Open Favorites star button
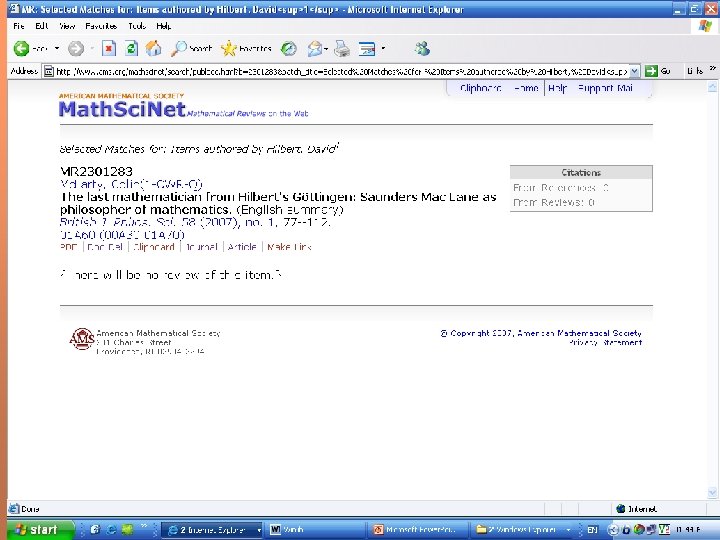Screen dimensions: 720x540 tap(246, 48)
